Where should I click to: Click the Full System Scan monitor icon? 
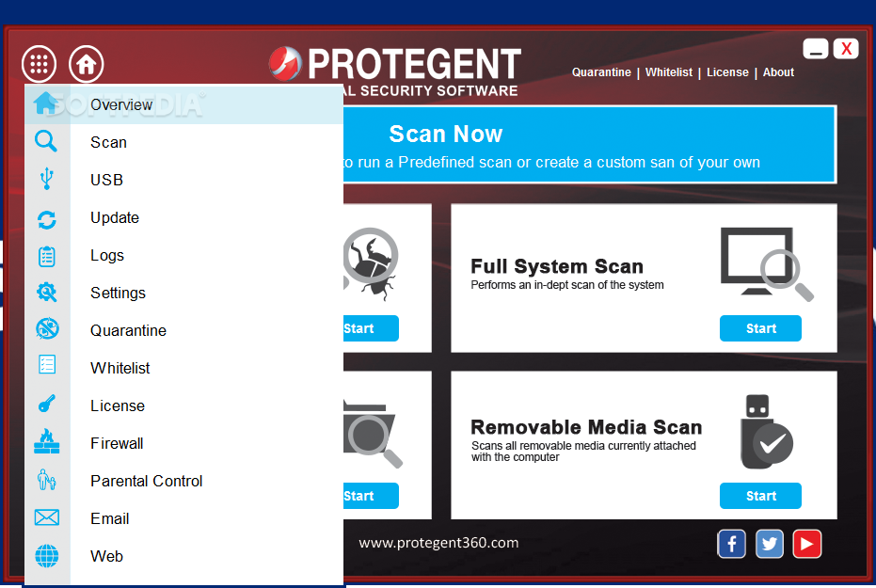[x=767, y=263]
